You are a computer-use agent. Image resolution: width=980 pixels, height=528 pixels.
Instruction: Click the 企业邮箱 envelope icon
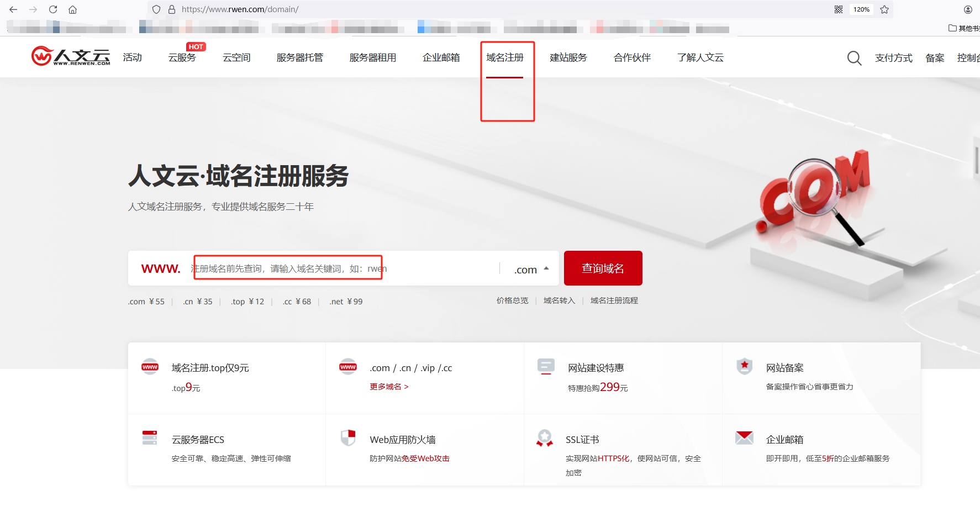(744, 438)
